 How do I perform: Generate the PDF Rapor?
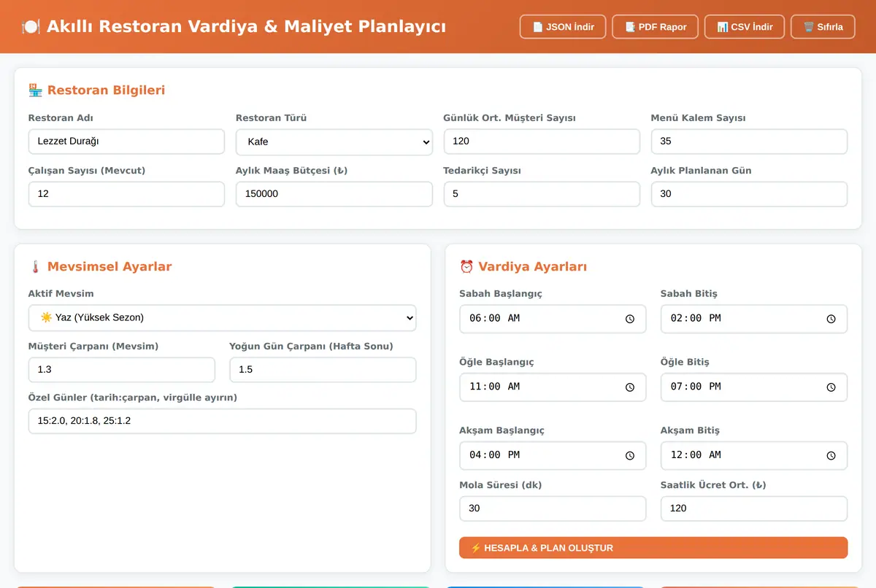[x=655, y=27]
